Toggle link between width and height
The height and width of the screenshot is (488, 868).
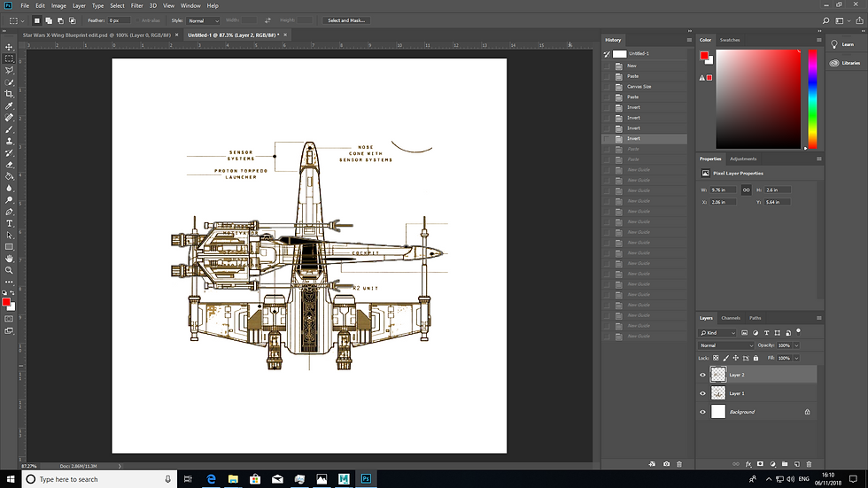[746, 190]
